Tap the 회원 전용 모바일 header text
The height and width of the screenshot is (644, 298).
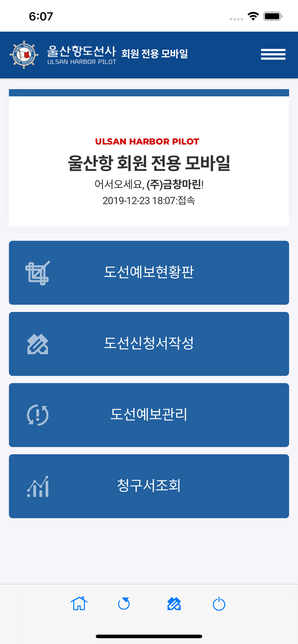point(154,53)
